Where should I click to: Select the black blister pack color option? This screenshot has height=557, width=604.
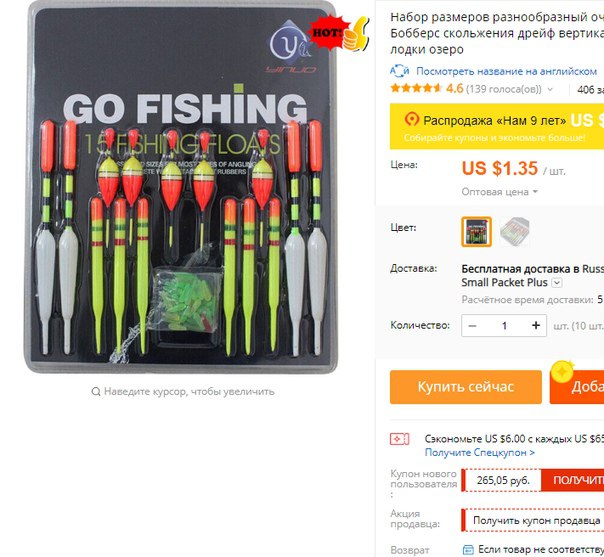pos(476,232)
